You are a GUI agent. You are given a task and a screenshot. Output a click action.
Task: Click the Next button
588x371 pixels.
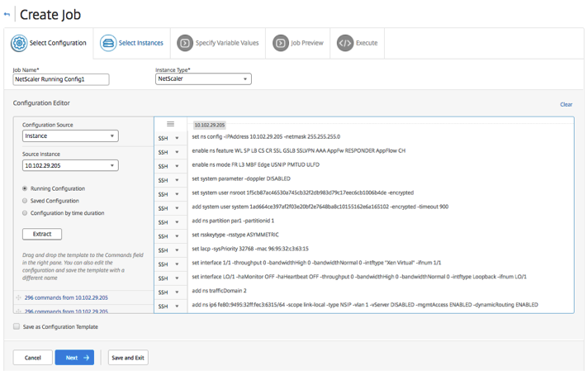tap(74, 358)
